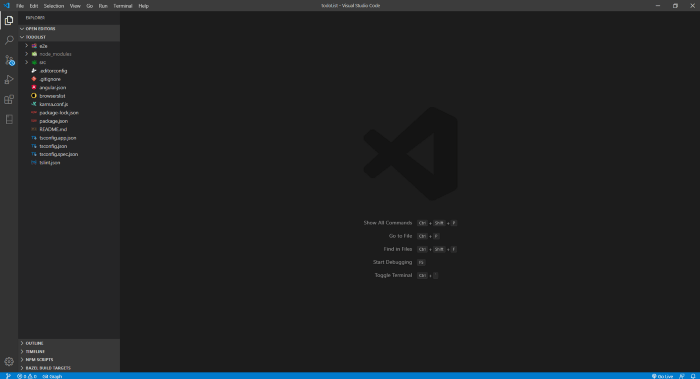Open the View menu

[75, 6]
